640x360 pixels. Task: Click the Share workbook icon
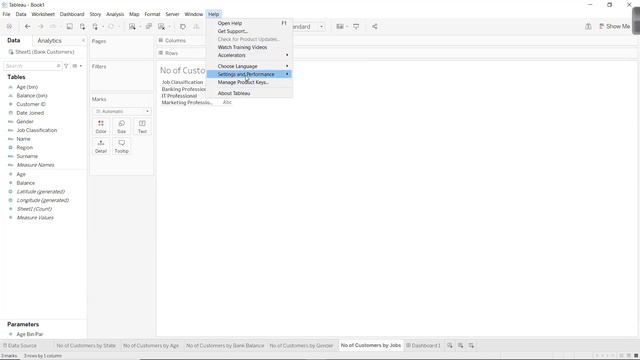pos(375,27)
